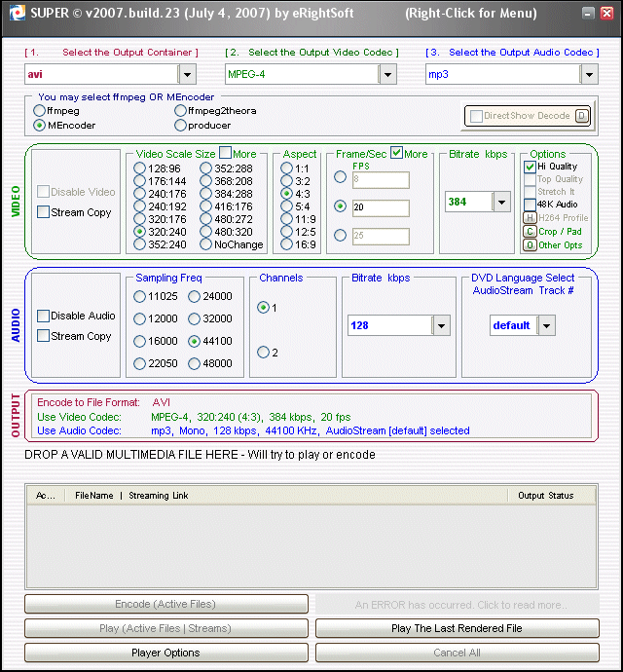Select 16:9 aspect ratio

click(x=287, y=244)
